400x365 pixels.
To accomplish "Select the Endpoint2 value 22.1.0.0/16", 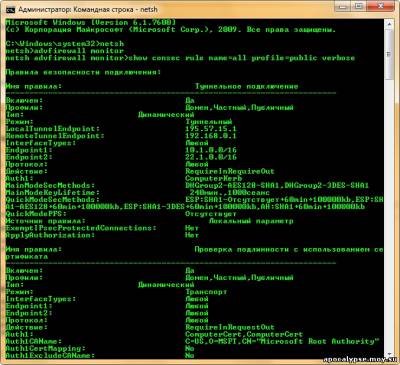I will click(211, 157).
